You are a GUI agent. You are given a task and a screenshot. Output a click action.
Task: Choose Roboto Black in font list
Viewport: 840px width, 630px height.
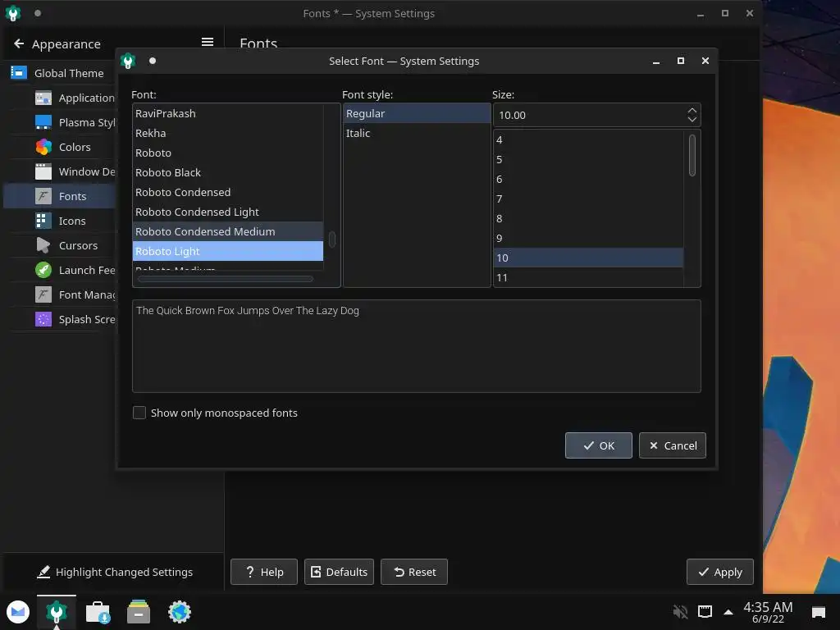click(x=228, y=172)
